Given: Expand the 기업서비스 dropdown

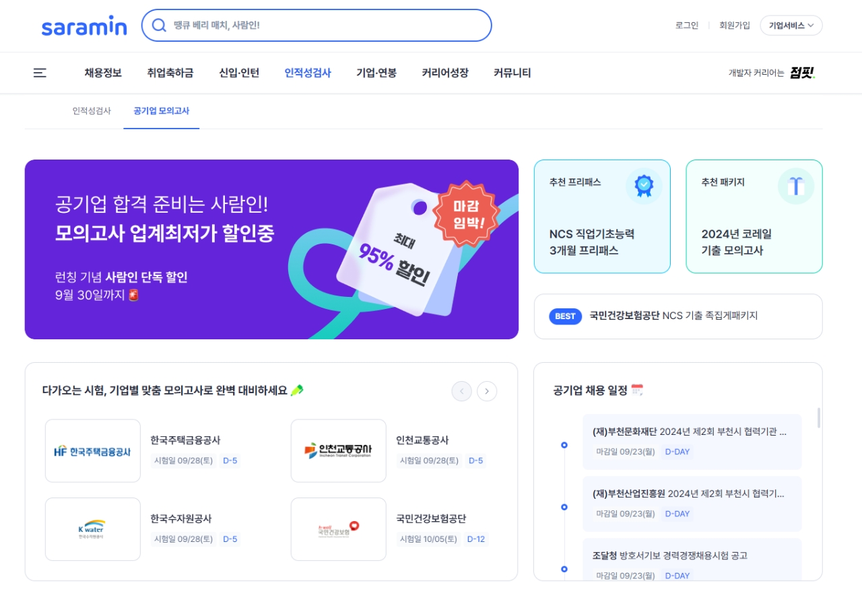Looking at the screenshot, I should pyautogui.click(x=791, y=26).
